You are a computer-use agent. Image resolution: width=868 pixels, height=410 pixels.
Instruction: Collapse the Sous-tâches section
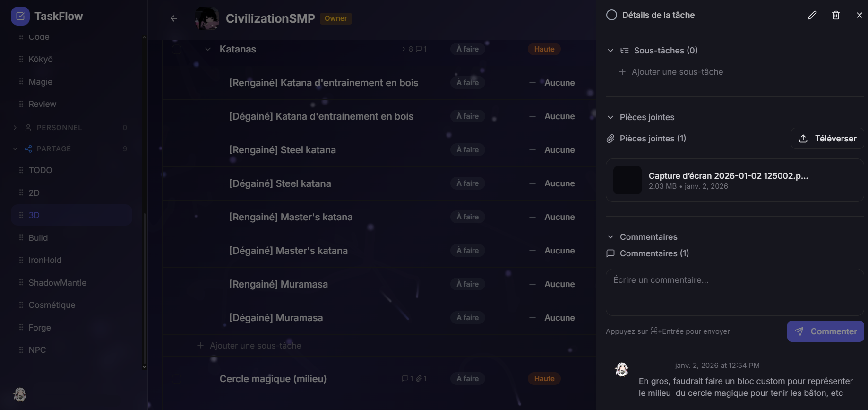coord(610,51)
